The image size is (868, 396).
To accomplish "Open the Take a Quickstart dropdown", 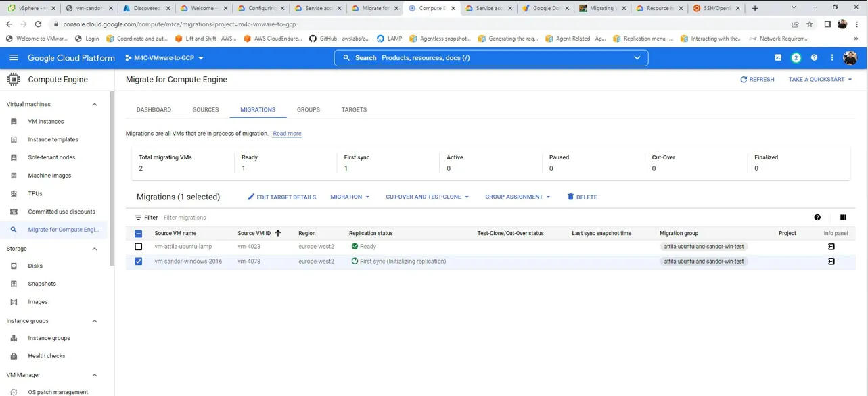I will (820, 80).
